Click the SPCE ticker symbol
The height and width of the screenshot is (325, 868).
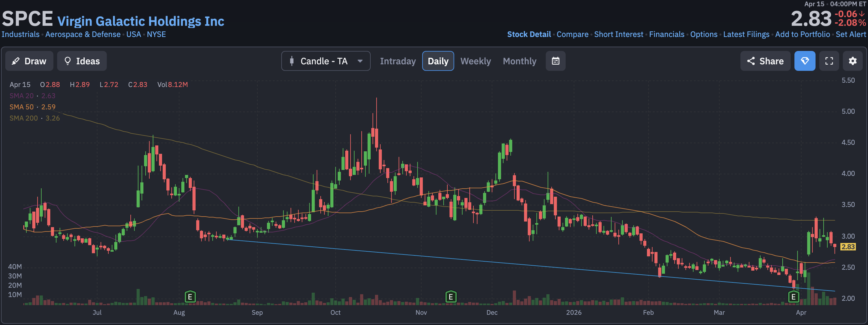click(x=27, y=19)
